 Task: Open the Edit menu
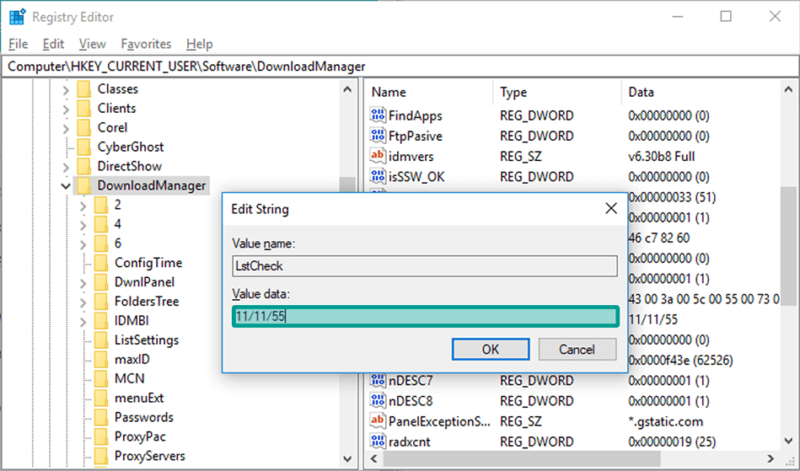pyautogui.click(x=53, y=44)
